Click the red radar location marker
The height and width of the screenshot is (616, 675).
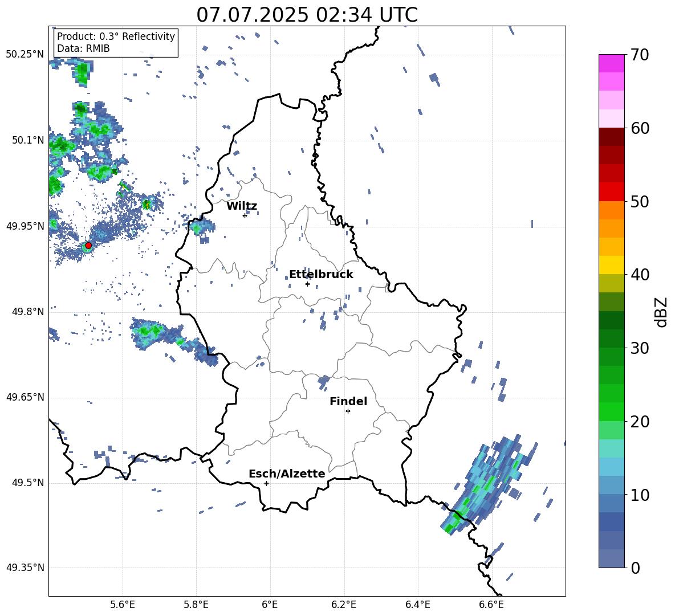pyautogui.click(x=88, y=246)
